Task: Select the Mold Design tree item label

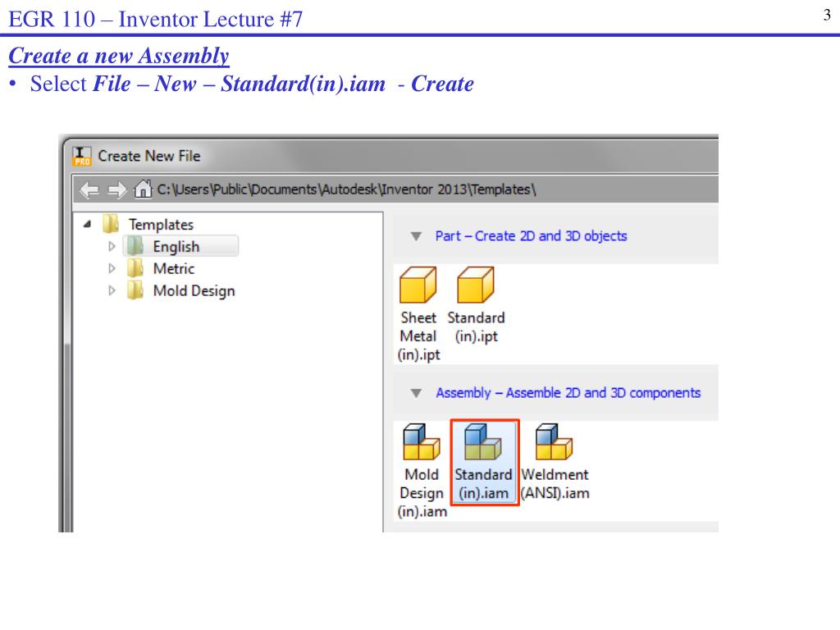Action: tap(194, 291)
